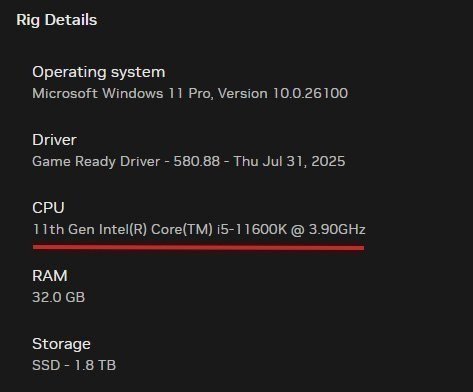Select the 3.90GHz clock speed
Image resolution: width=473 pixels, height=392 pixels.
click(337, 230)
